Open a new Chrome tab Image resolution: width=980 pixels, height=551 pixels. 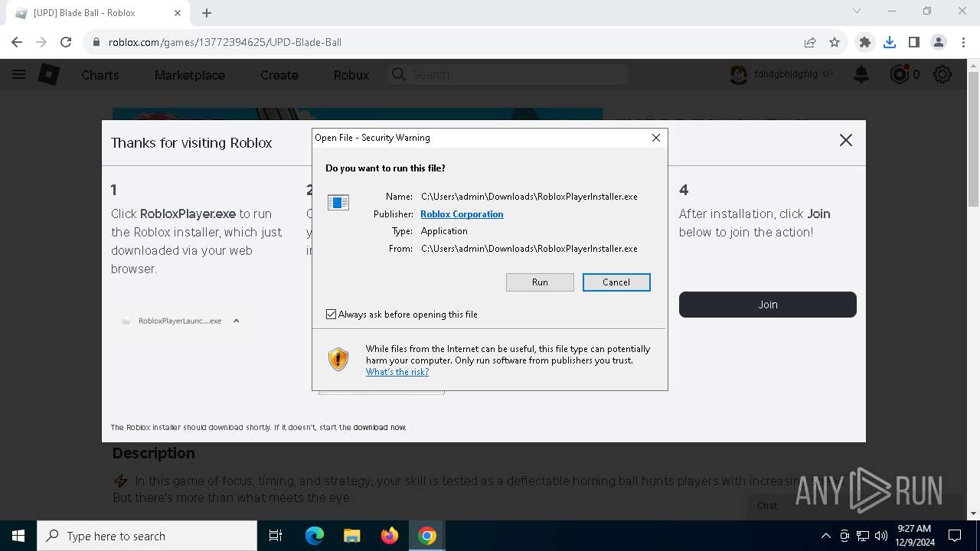[207, 13]
